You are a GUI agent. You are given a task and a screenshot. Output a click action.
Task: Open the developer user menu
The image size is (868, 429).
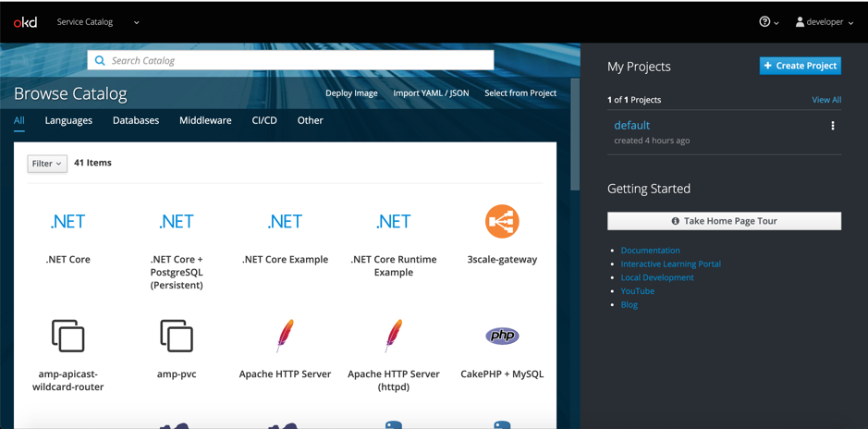pyautogui.click(x=825, y=22)
